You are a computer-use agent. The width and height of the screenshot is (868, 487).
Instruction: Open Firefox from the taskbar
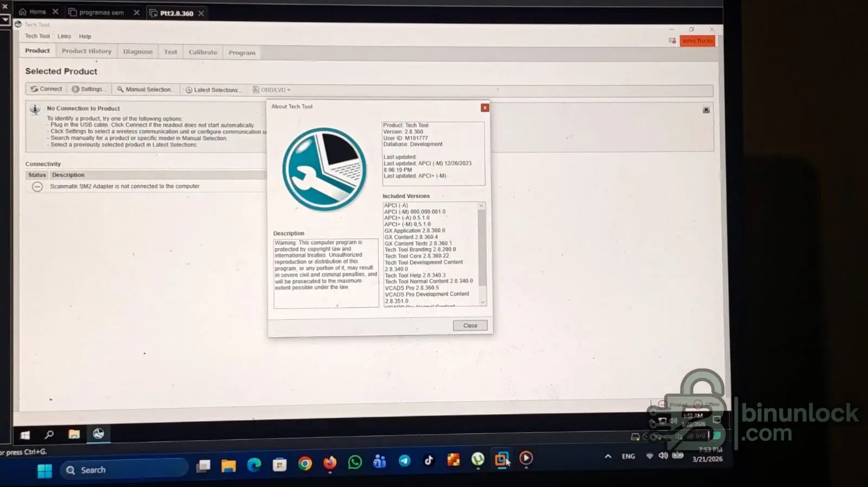tap(330, 463)
